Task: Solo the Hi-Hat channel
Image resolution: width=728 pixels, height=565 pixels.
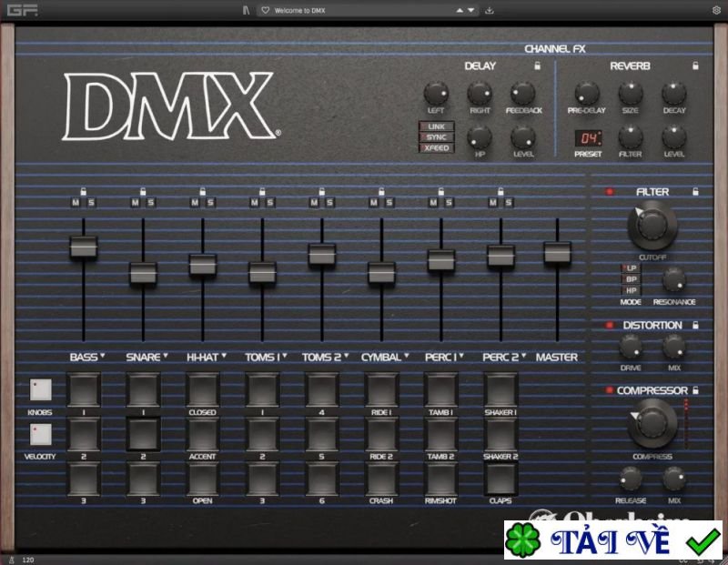Action: pyautogui.click(x=210, y=202)
